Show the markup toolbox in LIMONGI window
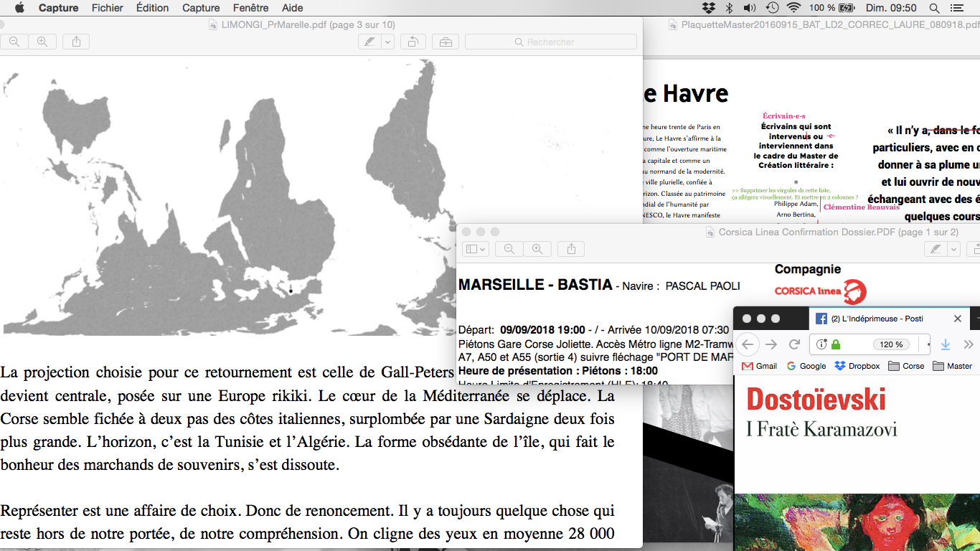The image size is (980, 551). (x=446, y=42)
